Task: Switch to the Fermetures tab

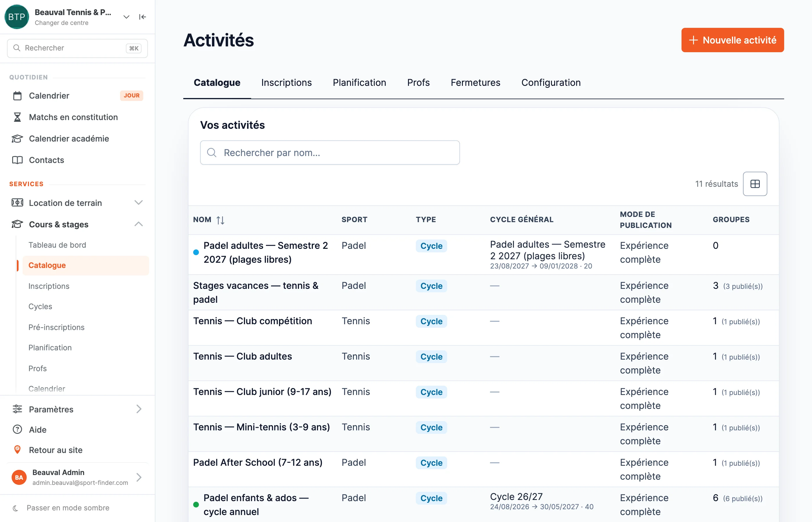Action: click(x=475, y=82)
